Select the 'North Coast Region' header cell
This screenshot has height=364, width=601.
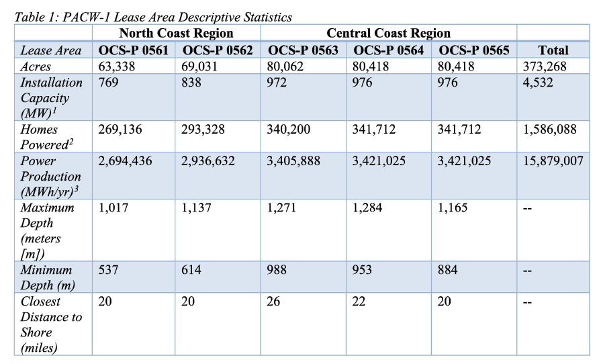176,33
